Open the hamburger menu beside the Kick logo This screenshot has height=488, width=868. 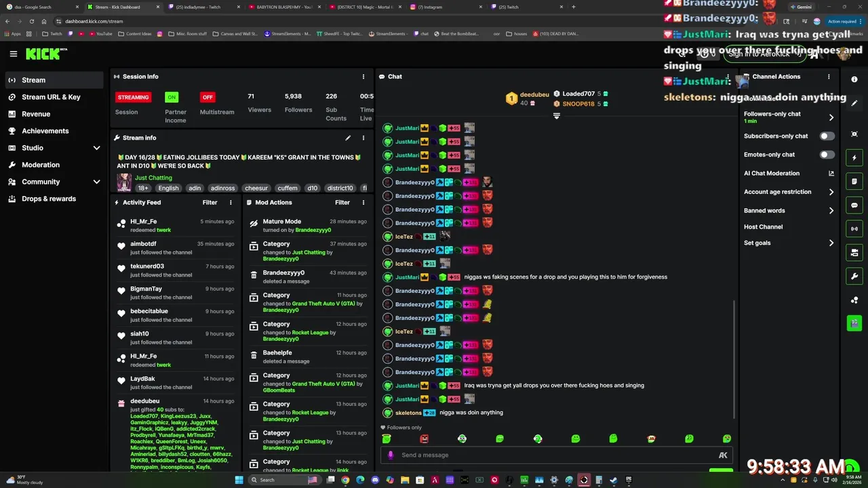tap(13, 54)
